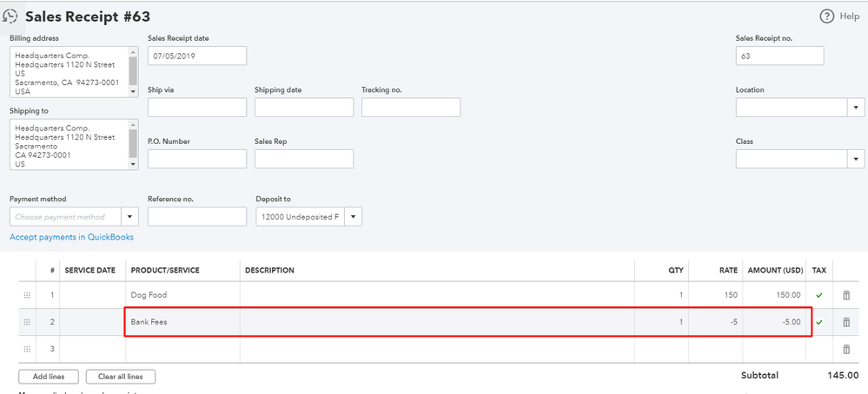Image resolution: width=868 pixels, height=394 pixels.
Task: Toggle tax checkmark for Bank Fees
Action: 818,322
